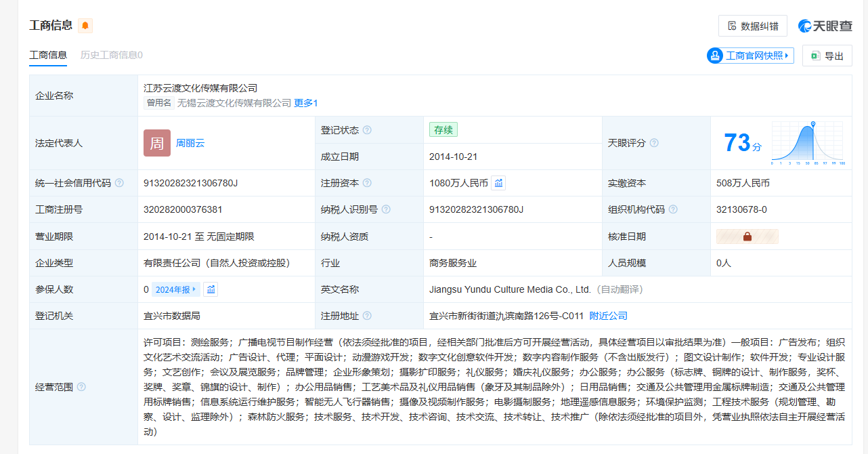Switch to the 历史工商信息 tab
The image size is (868, 454).
[x=111, y=55]
